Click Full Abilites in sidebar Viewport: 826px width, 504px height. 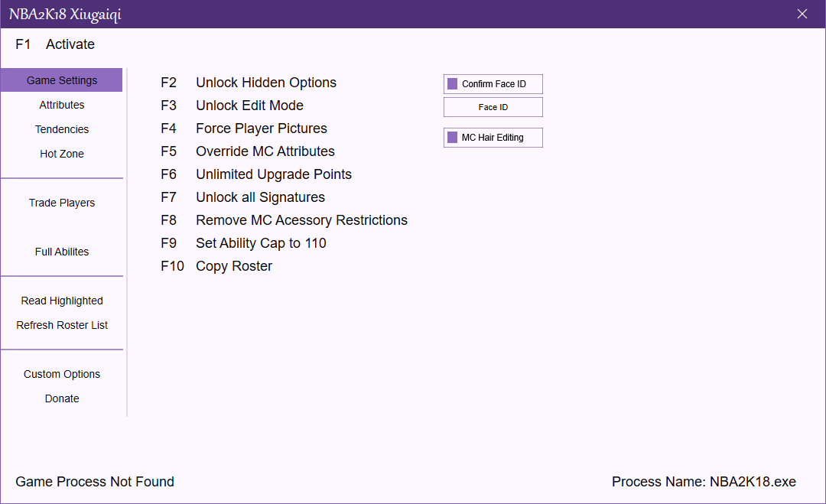[62, 252]
